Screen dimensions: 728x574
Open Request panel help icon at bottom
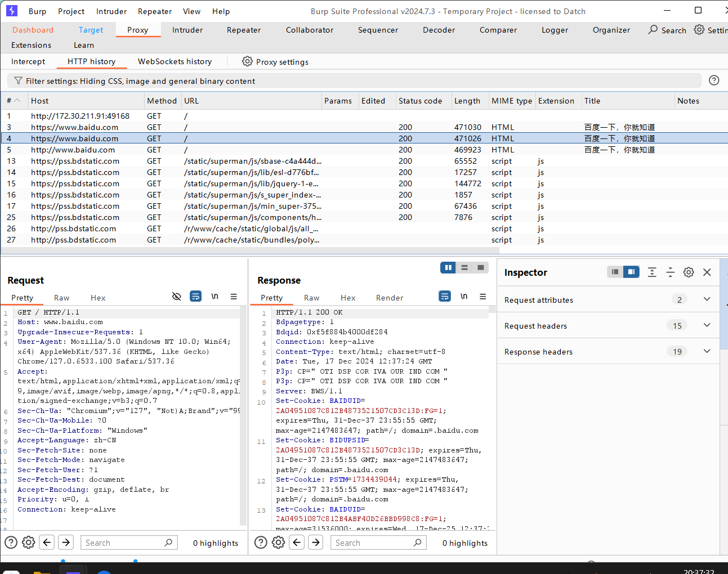11,542
